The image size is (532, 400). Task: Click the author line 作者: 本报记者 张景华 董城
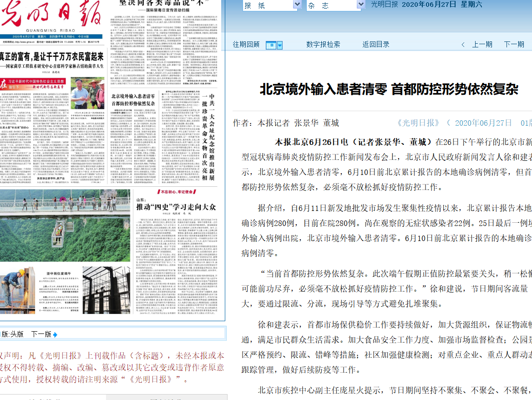click(286, 123)
